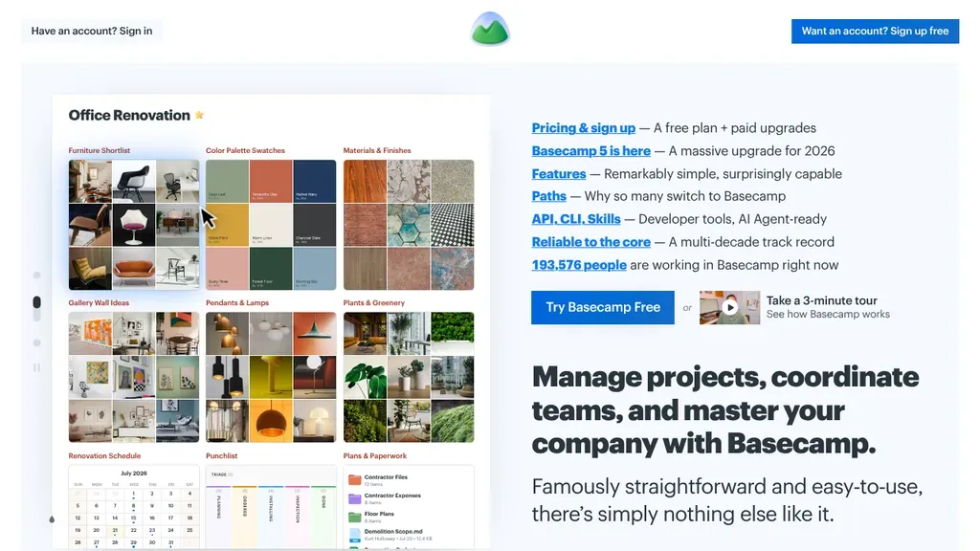Open the black shell chair photo
Screen dimensions: 980x551
[134, 181]
